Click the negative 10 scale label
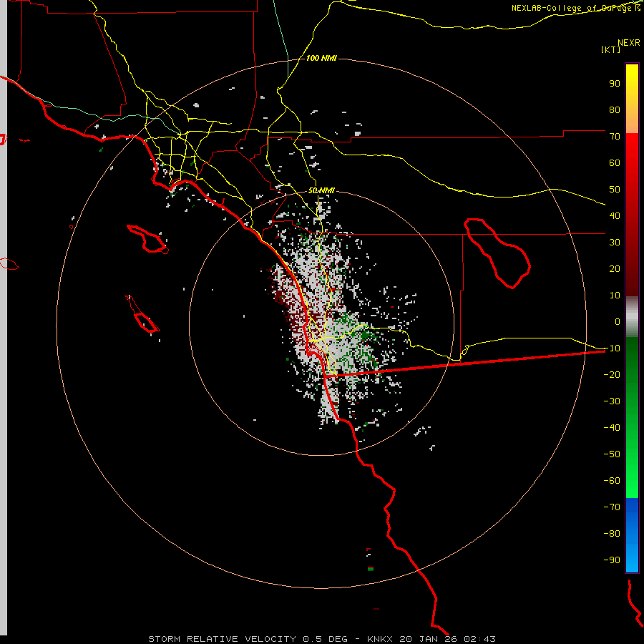 [x=612, y=348]
